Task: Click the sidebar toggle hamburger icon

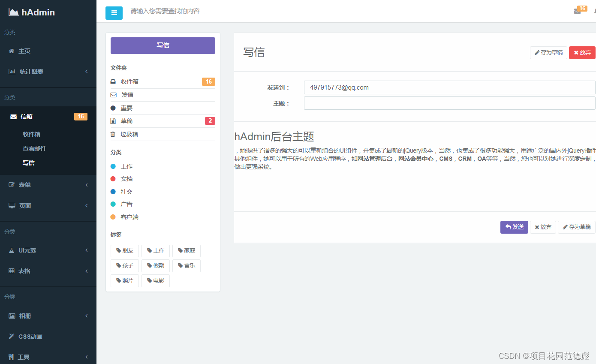Action: pyautogui.click(x=114, y=13)
